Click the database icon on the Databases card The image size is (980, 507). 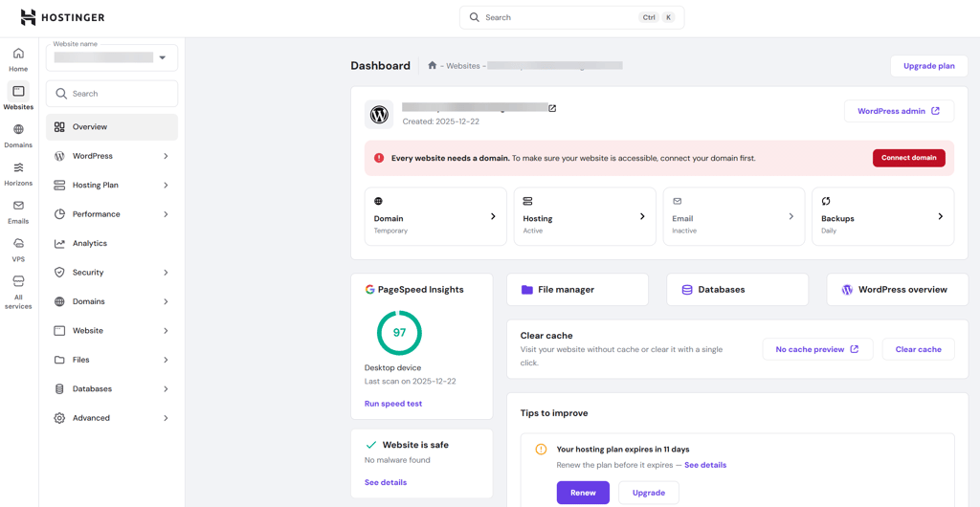(x=687, y=290)
